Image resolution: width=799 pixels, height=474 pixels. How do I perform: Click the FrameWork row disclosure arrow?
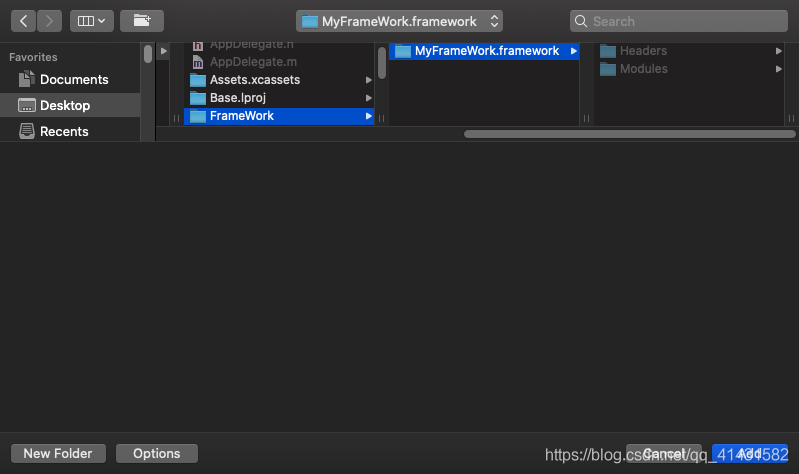[368, 116]
